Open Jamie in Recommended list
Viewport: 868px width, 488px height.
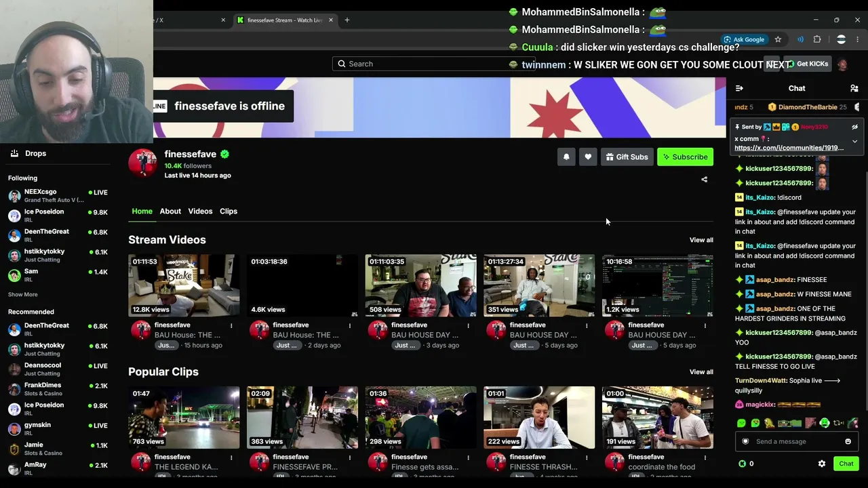coord(58,448)
